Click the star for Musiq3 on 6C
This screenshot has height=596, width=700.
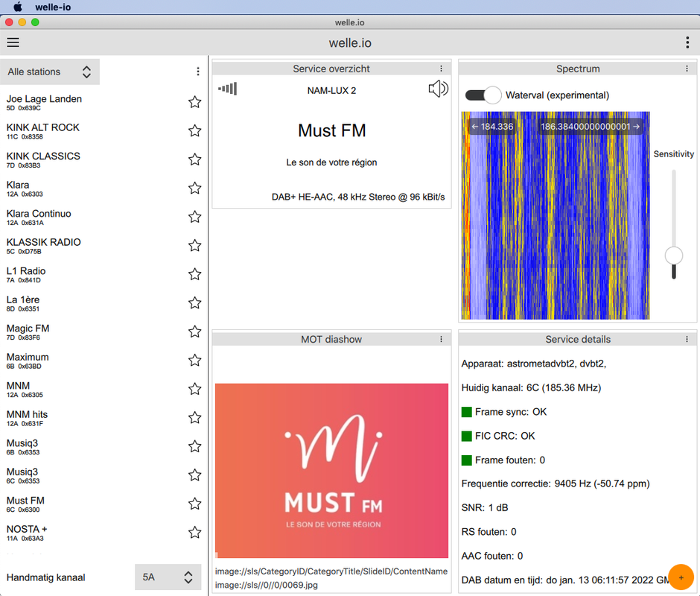click(194, 475)
